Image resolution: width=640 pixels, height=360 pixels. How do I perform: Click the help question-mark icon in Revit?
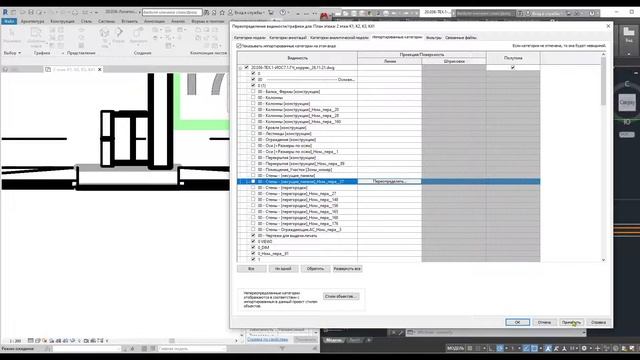pos(282,13)
